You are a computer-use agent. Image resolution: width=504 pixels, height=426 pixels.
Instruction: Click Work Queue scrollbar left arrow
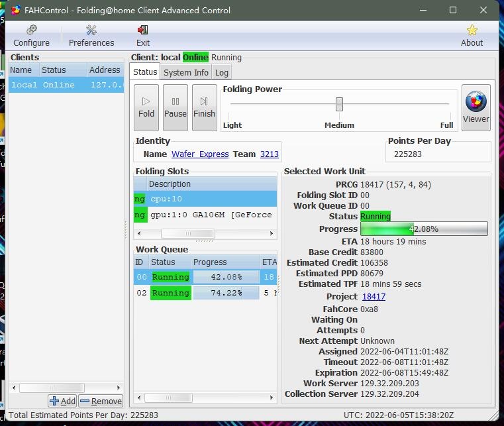point(139,398)
